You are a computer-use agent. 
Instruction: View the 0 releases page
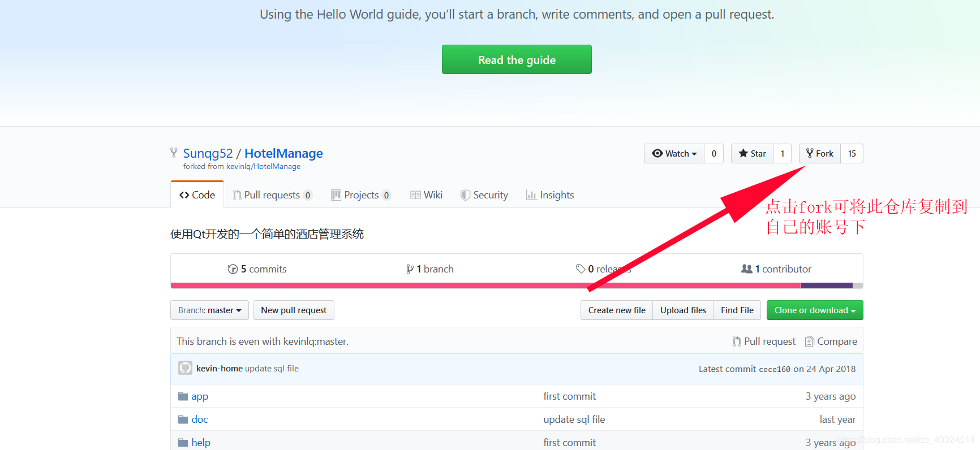603,269
